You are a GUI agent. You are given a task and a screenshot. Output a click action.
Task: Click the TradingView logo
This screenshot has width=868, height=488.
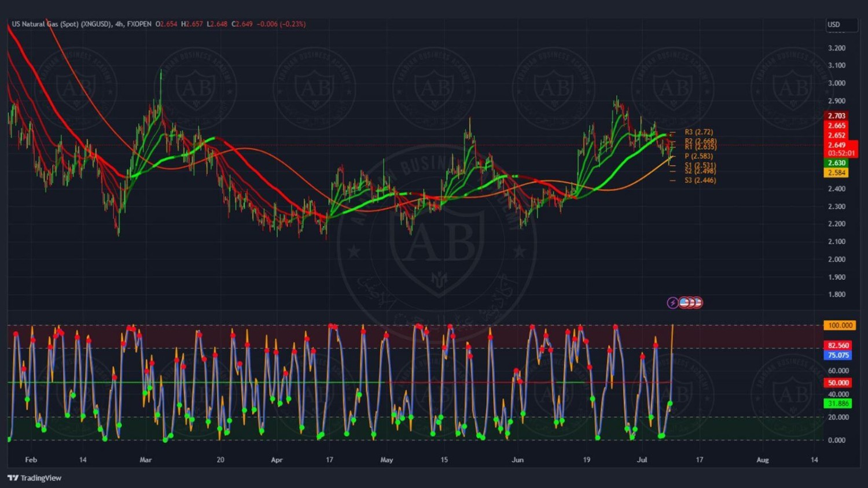point(35,478)
